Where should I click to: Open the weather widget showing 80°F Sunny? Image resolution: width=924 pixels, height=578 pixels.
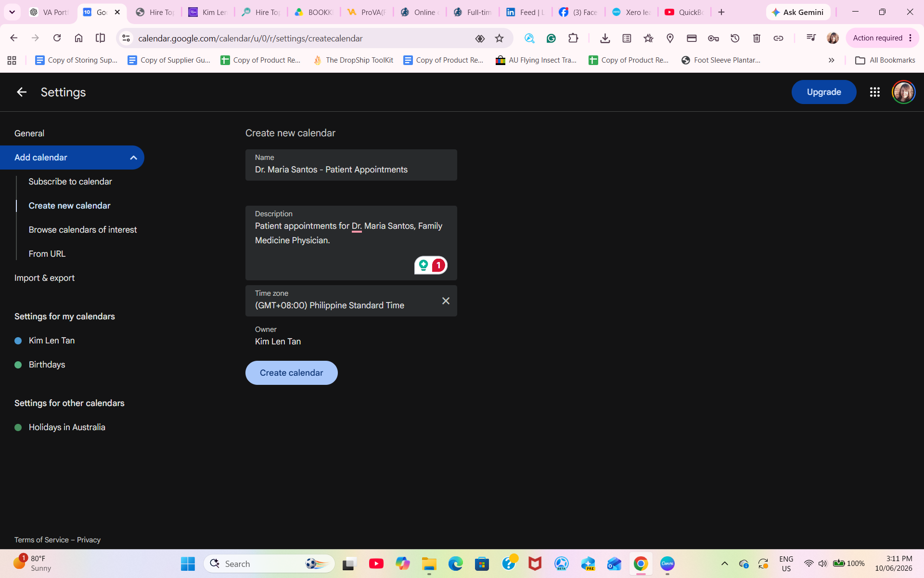(x=32, y=564)
